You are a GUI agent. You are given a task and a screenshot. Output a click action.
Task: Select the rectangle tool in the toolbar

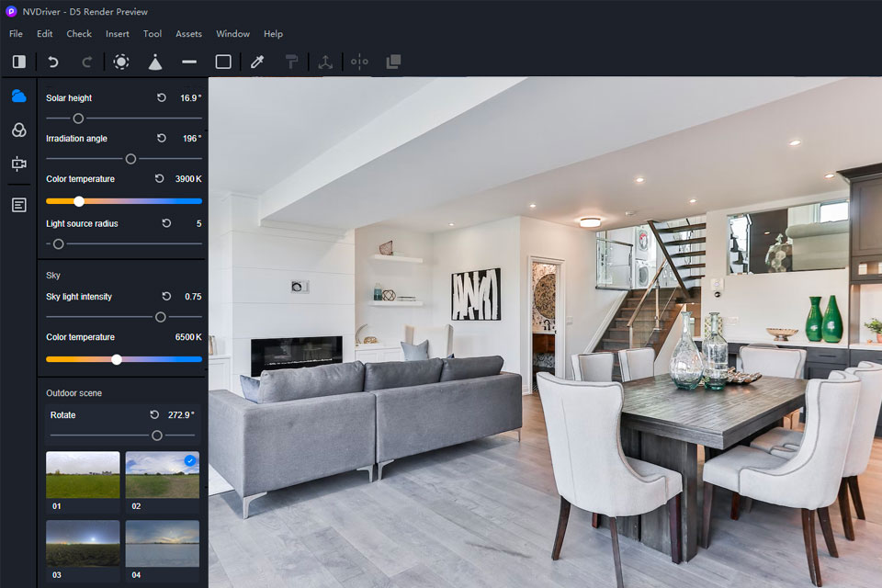tap(223, 62)
